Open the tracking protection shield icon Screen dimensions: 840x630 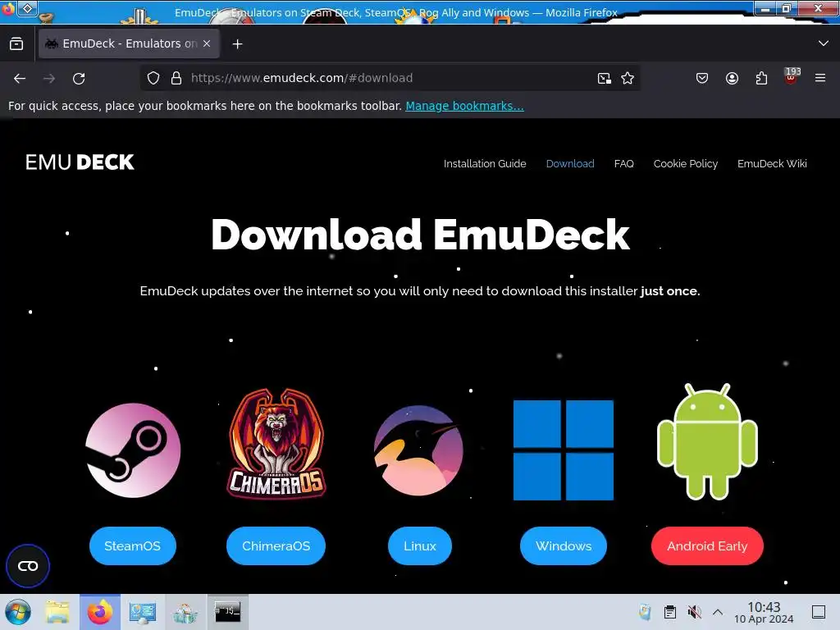(153, 78)
